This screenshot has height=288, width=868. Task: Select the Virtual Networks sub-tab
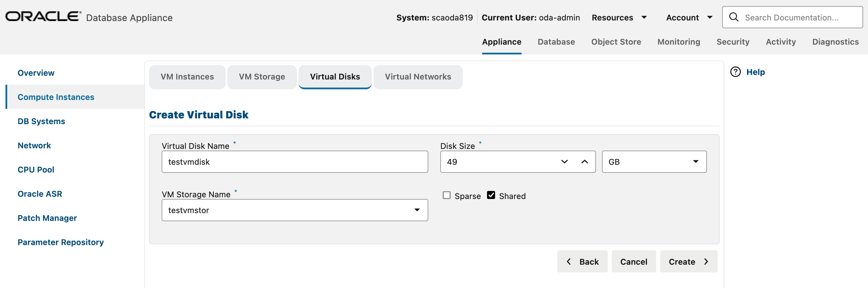click(418, 77)
